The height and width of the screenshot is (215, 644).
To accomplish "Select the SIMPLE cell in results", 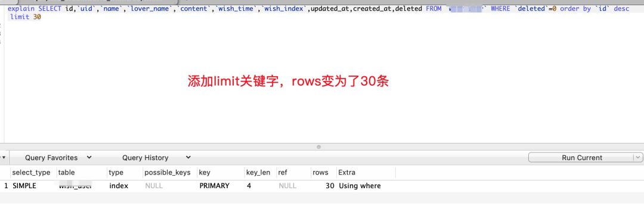I will tap(24, 186).
